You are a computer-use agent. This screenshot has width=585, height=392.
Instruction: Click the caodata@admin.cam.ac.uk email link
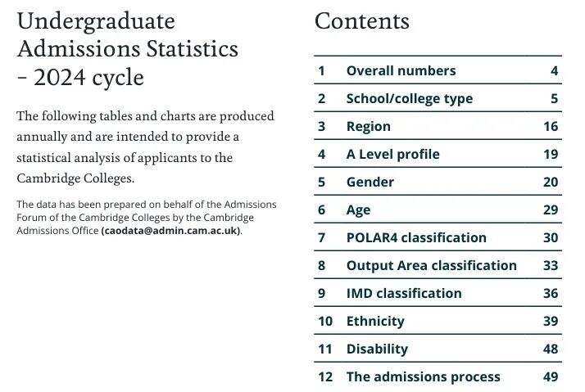171,231
